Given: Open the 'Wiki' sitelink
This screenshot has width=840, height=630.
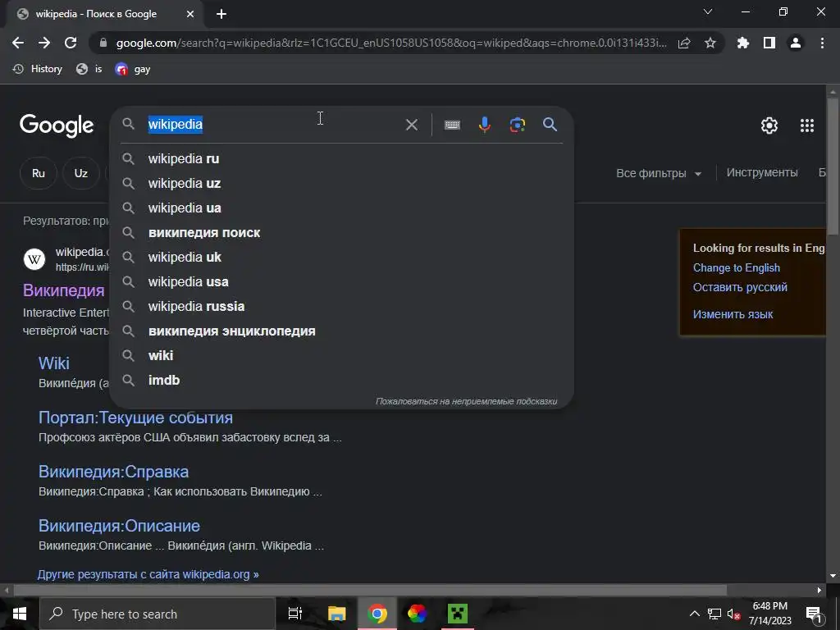Looking at the screenshot, I should click(54, 363).
